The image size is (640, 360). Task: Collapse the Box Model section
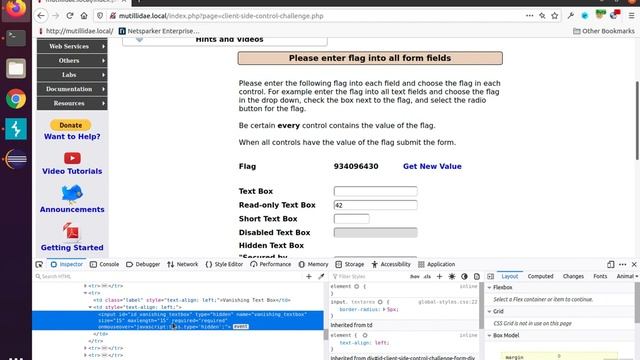[x=490, y=336]
